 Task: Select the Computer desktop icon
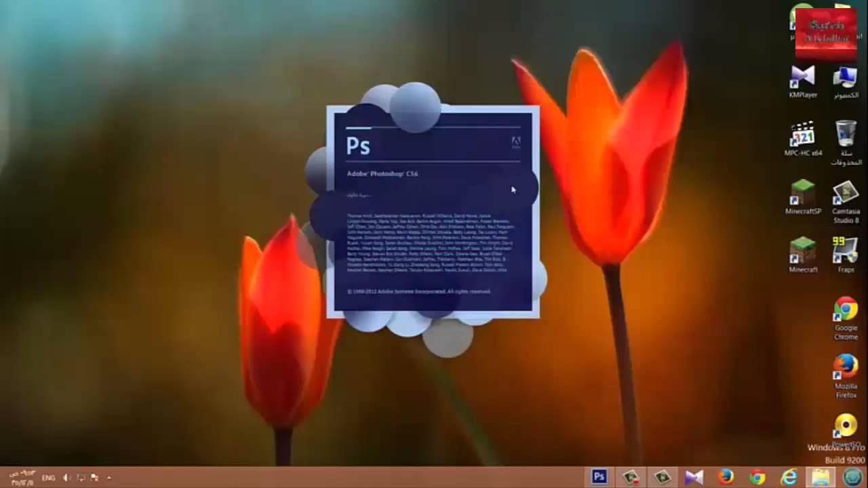[x=846, y=82]
